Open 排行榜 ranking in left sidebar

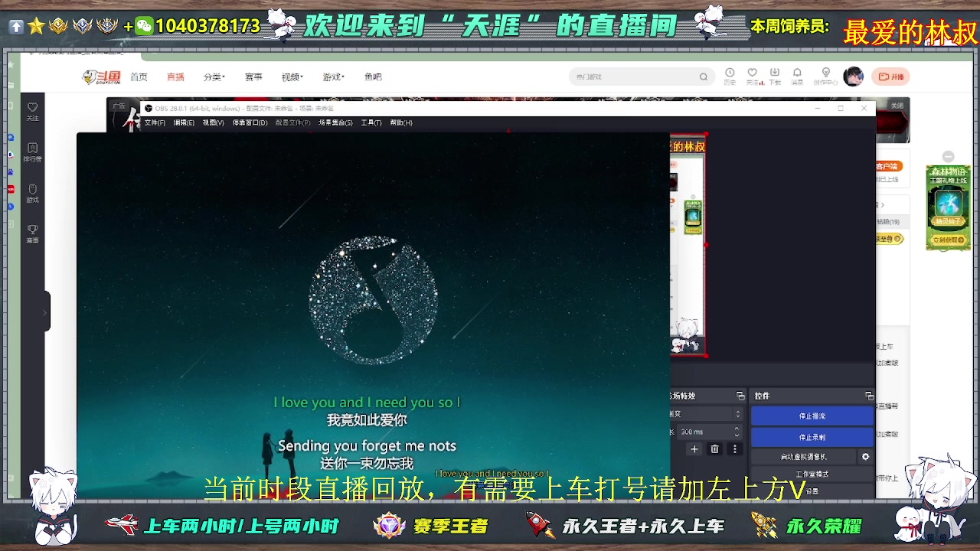pyautogui.click(x=32, y=152)
